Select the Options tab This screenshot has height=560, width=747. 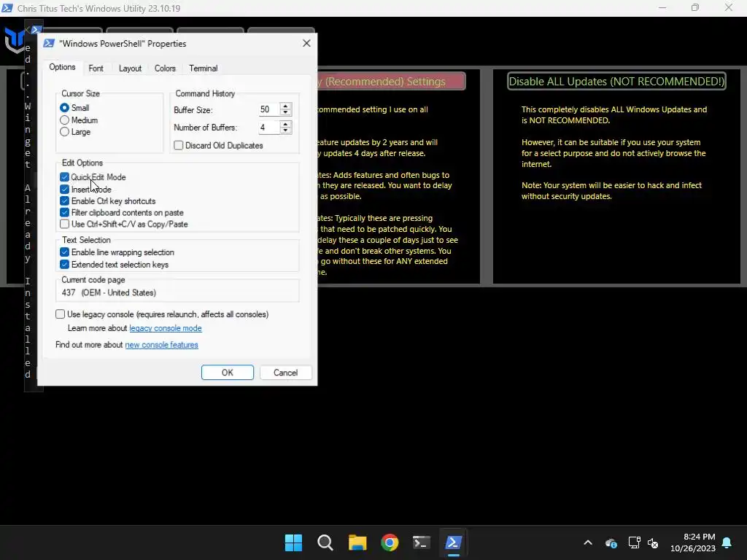(63, 67)
